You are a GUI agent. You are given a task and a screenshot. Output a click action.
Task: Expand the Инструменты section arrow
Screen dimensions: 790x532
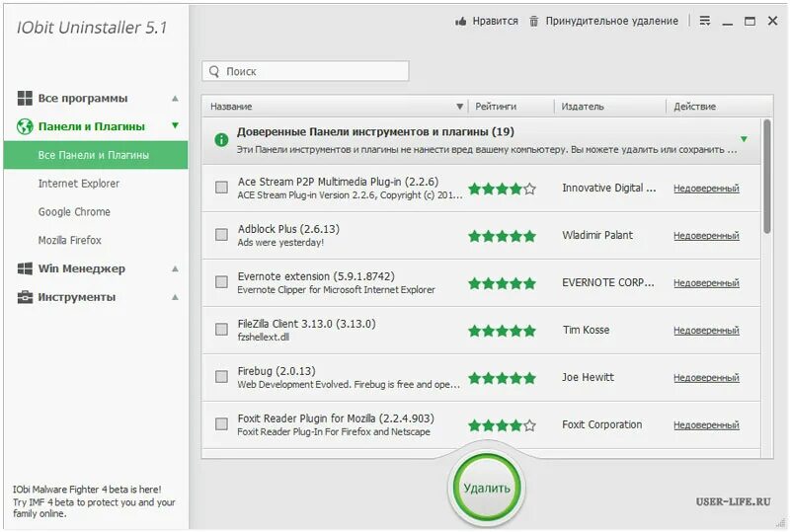175,297
